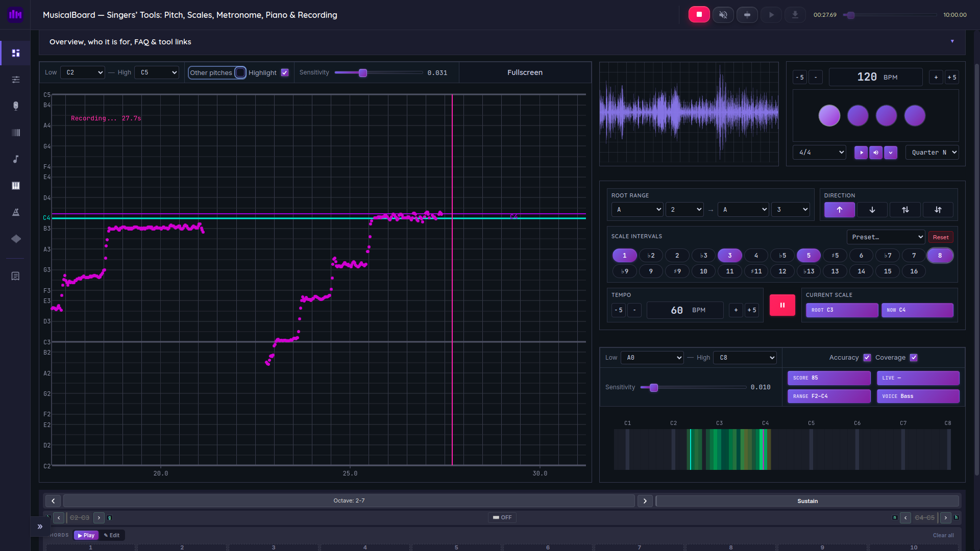Edit the chords
The width and height of the screenshot is (980, 551).
click(112, 535)
